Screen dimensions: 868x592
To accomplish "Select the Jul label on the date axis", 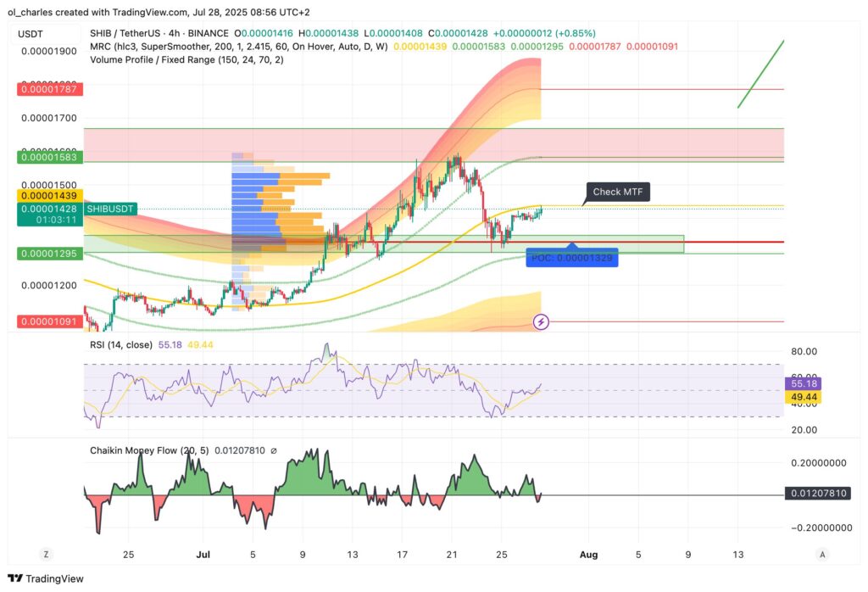I will point(203,554).
